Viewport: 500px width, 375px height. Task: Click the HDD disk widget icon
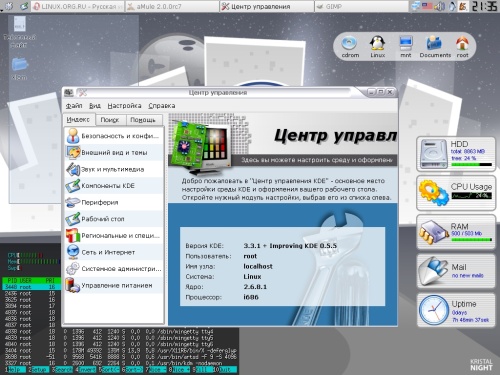(x=433, y=154)
